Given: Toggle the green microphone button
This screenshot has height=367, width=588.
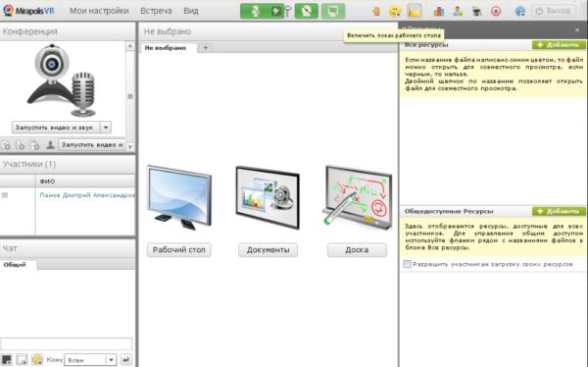Looking at the screenshot, I should [256, 11].
